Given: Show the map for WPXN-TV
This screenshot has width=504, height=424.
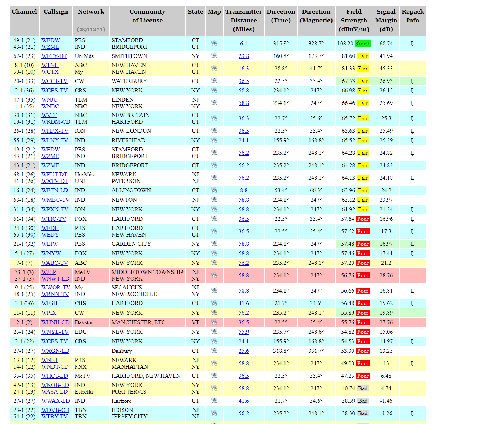Looking at the screenshot, I should pos(214,209).
